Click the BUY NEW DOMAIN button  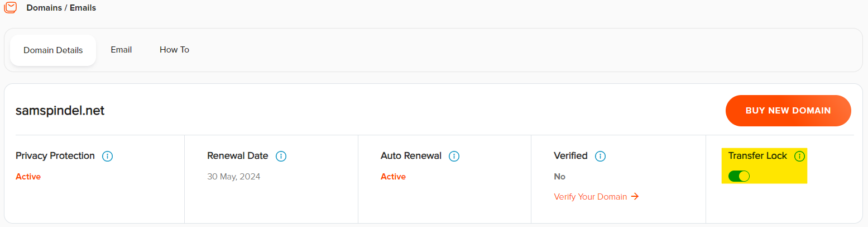pos(788,111)
